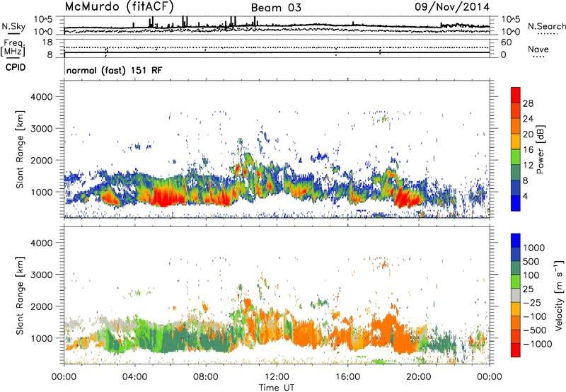This screenshot has height=392, width=566.
Task: Click the '16:00' time tick label
Action: [347, 377]
